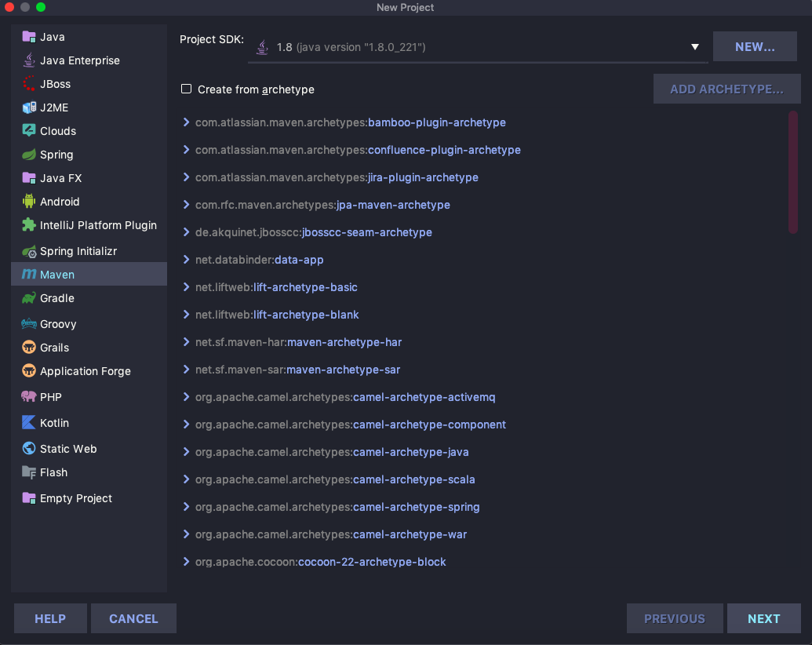Expand jbosscc-seam-archetype entry

186,232
